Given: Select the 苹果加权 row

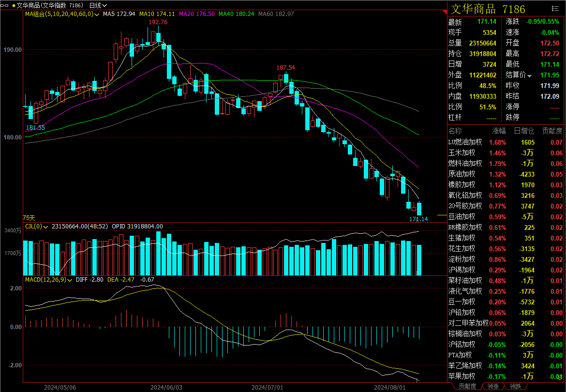Looking at the screenshot, I should point(506,377).
